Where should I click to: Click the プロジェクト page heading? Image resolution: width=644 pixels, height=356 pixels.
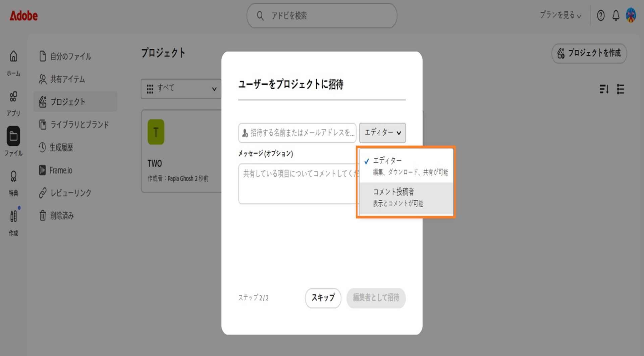(163, 53)
